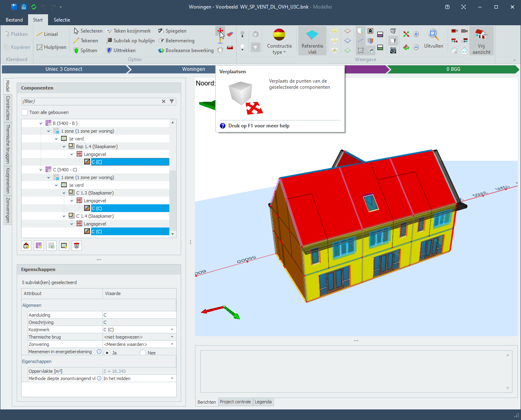Open the Bestand menu tab
The height and width of the screenshot is (420, 521).
[x=14, y=20]
